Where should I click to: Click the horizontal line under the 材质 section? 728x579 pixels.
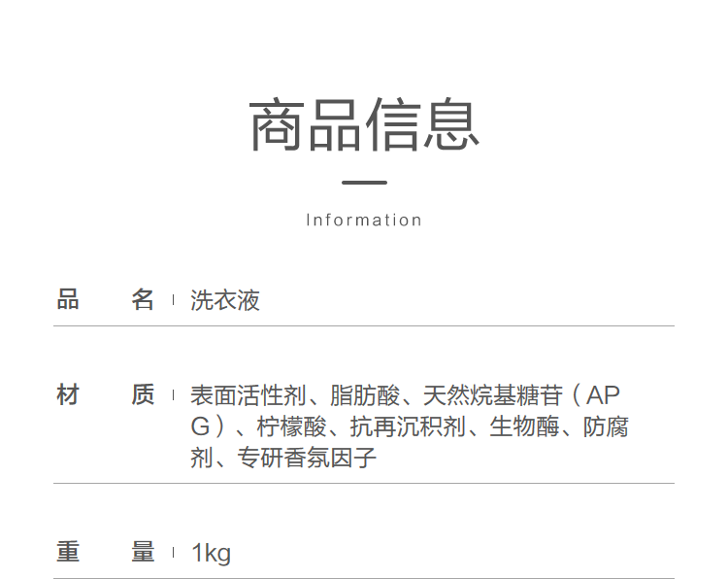pyautogui.click(x=364, y=483)
